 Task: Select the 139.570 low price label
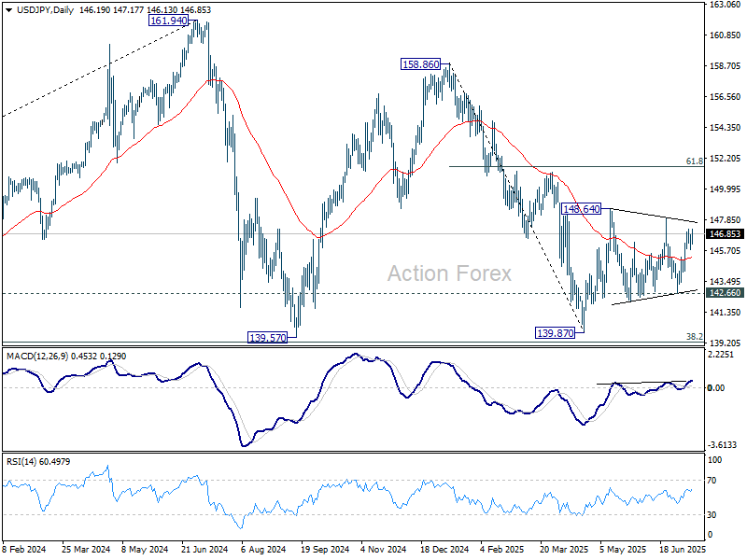click(268, 338)
